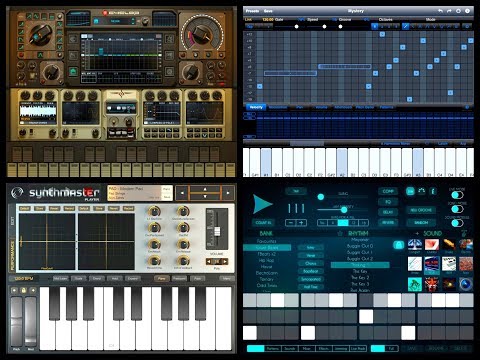Viewport: 480px width, 360px height.
Task: Click the plus icon next to SOUND
Action: pos(417,233)
